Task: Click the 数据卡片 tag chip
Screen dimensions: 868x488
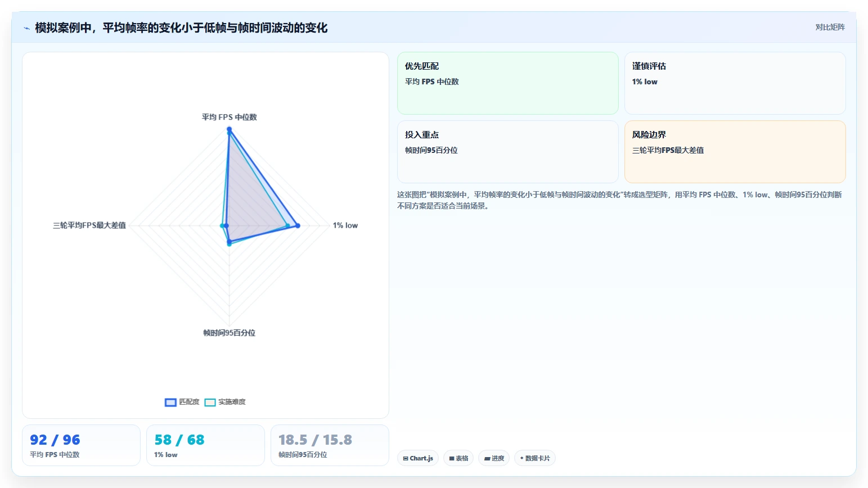Action: tap(535, 458)
